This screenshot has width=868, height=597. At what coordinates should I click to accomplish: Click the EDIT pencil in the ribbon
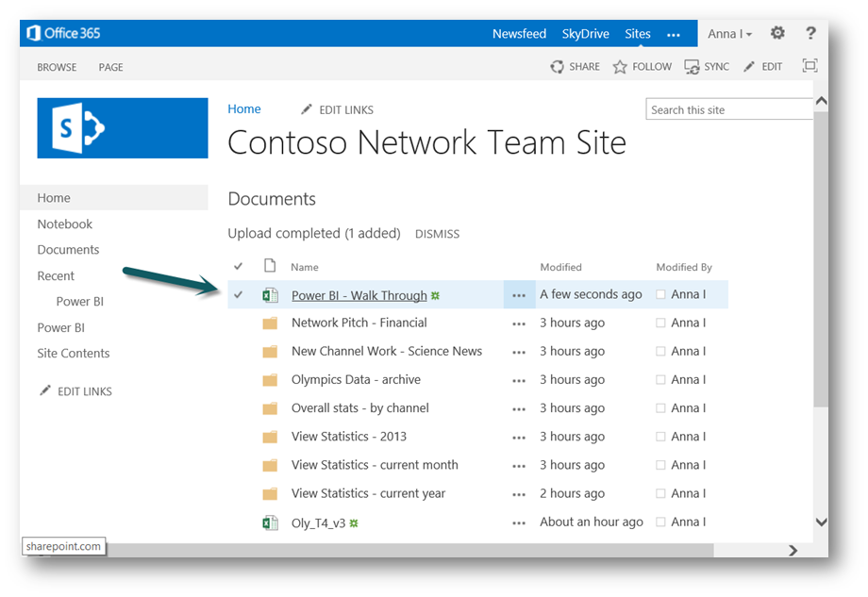point(749,67)
